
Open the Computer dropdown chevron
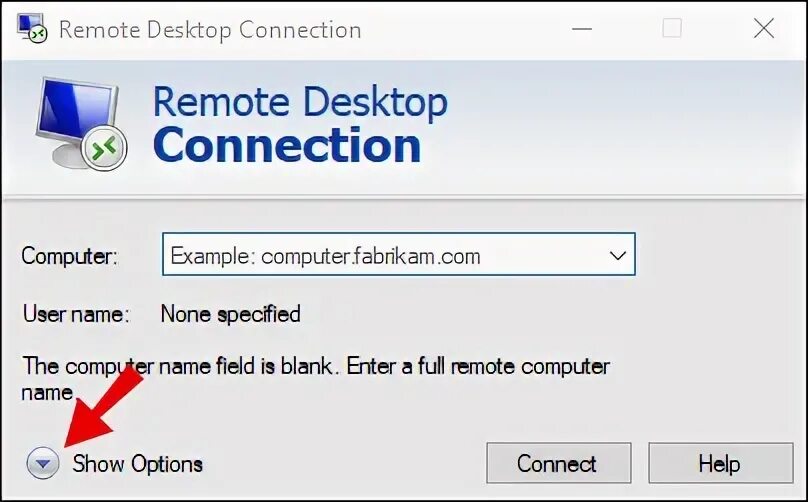coord(617,255)
